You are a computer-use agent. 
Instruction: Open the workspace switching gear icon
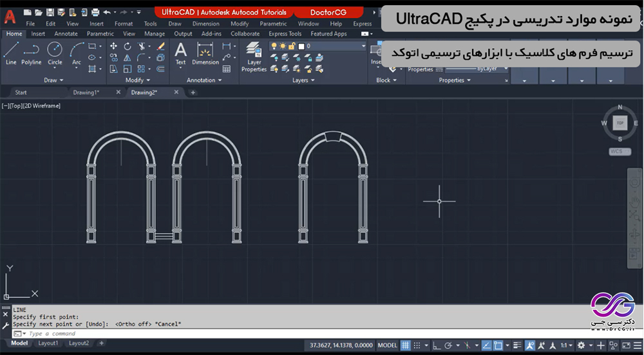pyautogui.click(x=581, y=345)
